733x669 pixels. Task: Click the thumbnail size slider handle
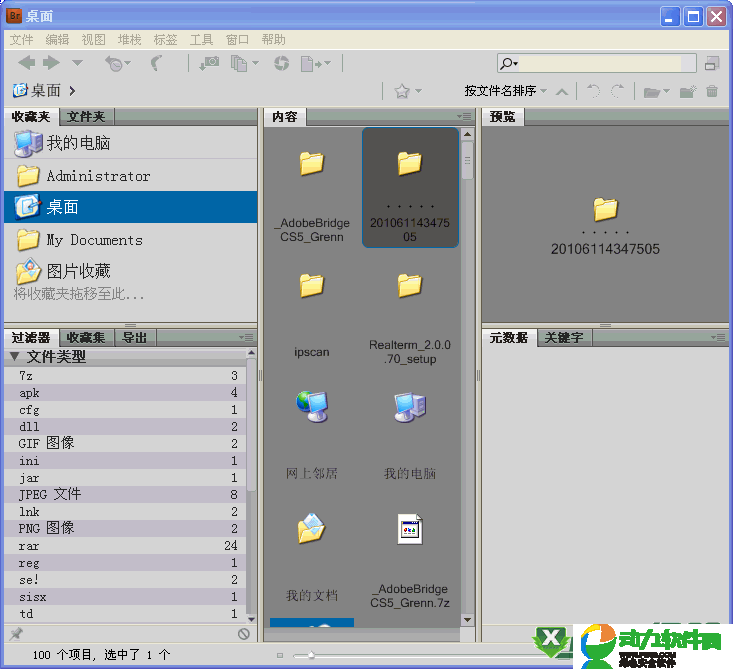[x=312, y=655]
